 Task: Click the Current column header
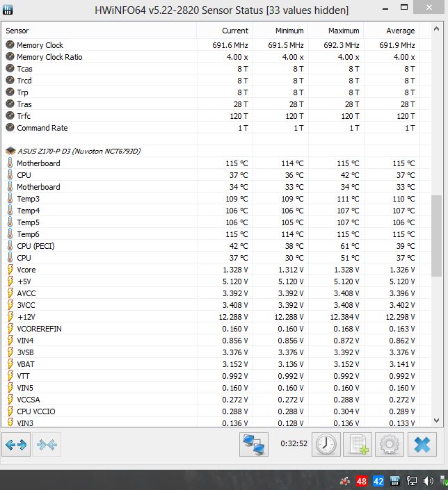(225, 31)
